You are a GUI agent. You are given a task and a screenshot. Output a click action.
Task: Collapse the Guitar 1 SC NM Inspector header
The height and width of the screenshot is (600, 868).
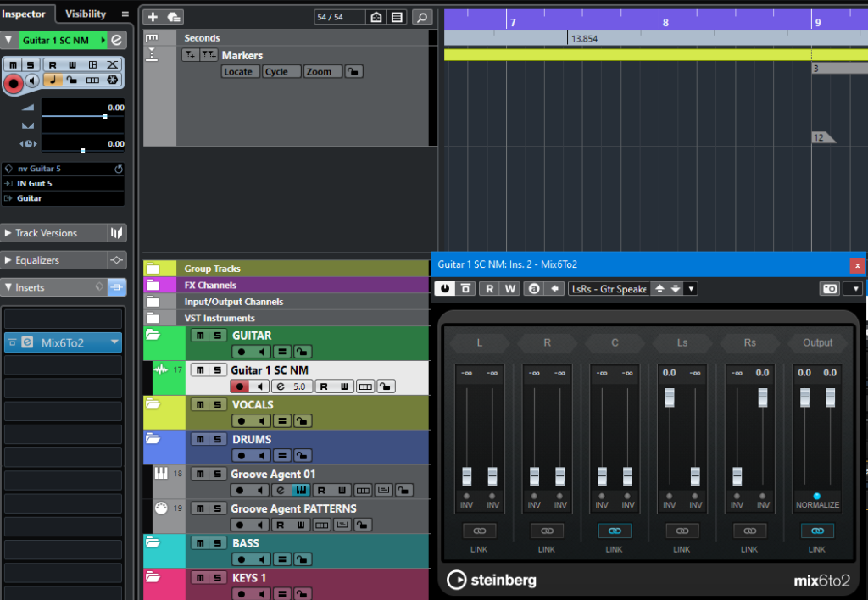pos(8,40)
